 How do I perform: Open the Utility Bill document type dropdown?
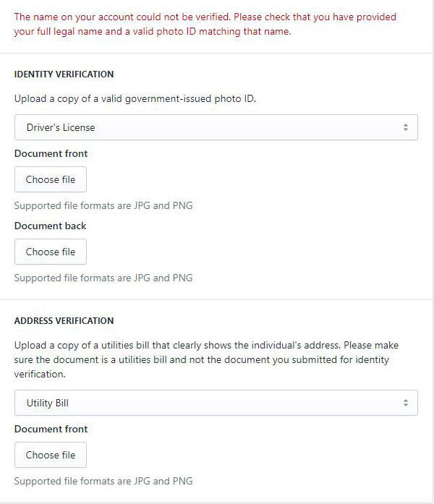tap(216, 403)
